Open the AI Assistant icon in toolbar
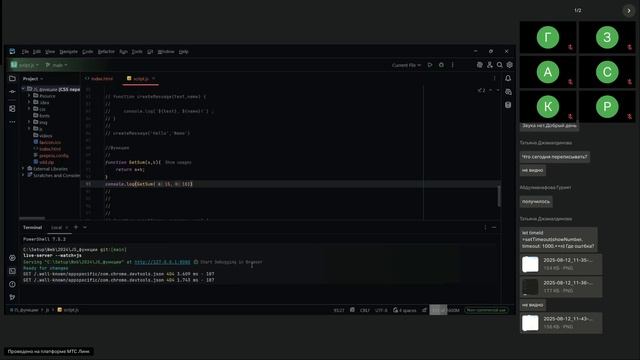 (x=480, y=65)
